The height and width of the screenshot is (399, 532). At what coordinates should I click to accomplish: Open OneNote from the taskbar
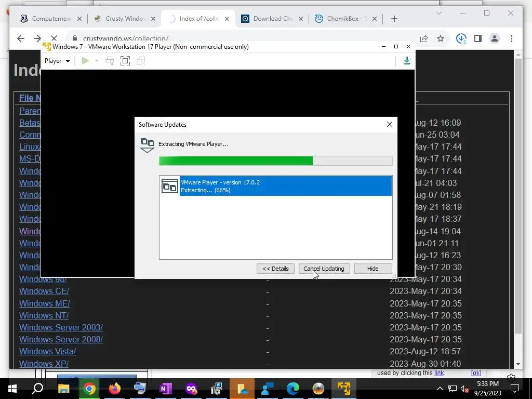pyautogui.click(x=166, y=389)
